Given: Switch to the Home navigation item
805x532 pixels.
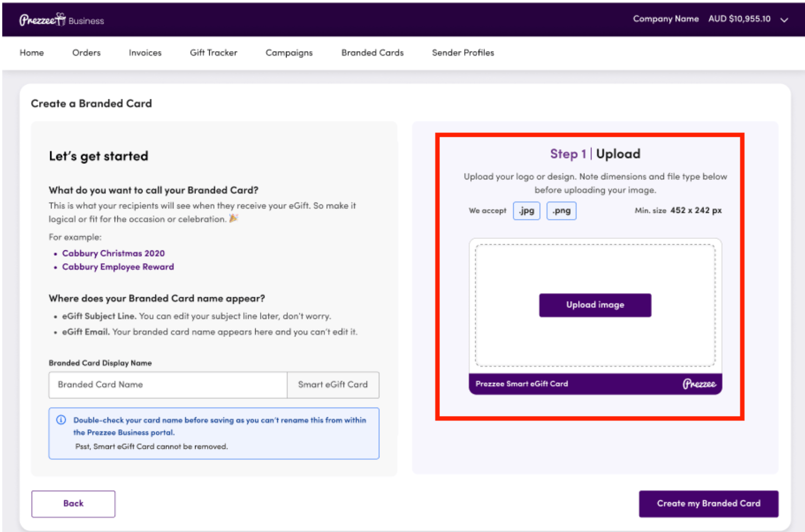Looking at the screenshot, I should (x=31, y=53).
